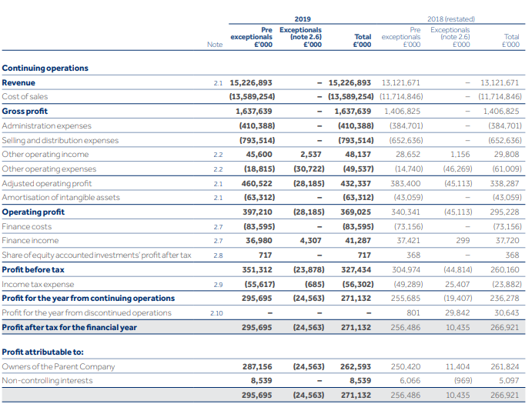Select profit before tax total 327,434
This screenshot has width=532, height=404.
pos(356,269)
